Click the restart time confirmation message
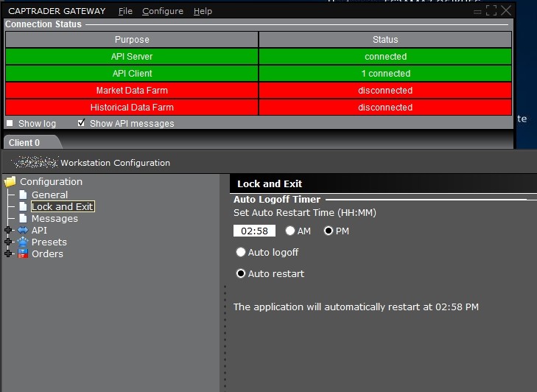This screenshot has width=537, height=392. pyautogui.click(x=356, y=307)
